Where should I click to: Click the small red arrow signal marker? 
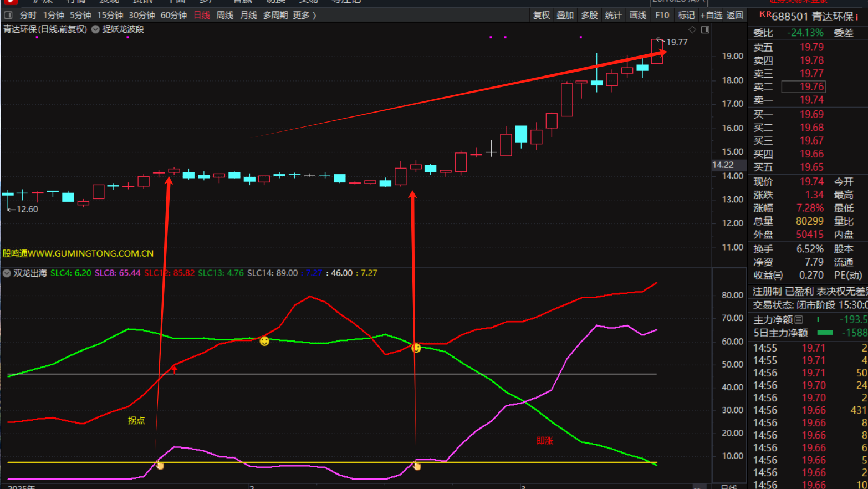coord(175,369)
